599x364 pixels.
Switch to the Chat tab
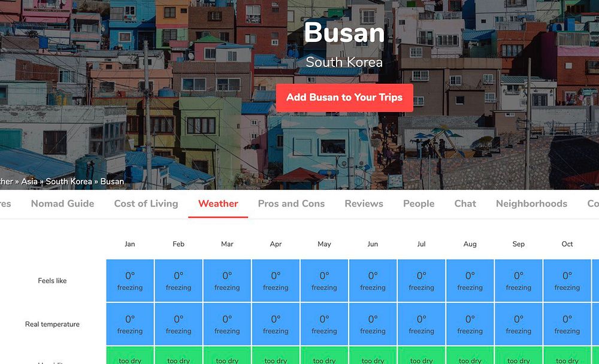465,204
